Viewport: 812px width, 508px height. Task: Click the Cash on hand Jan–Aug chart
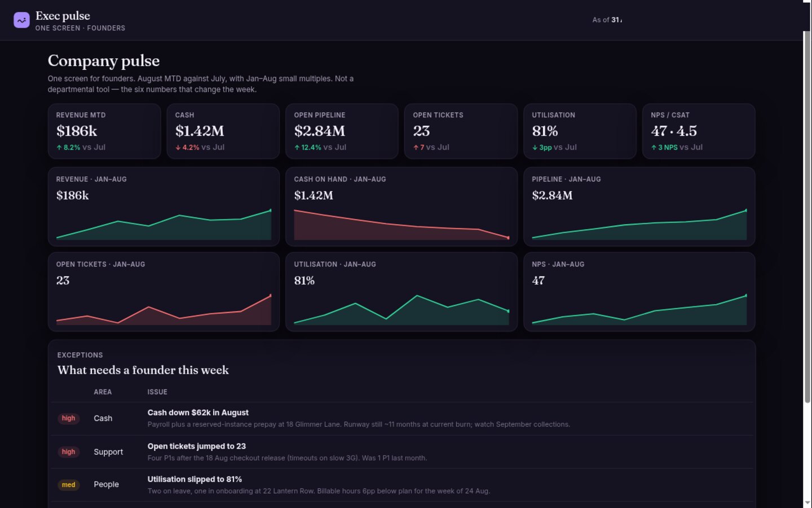(401, 225)
